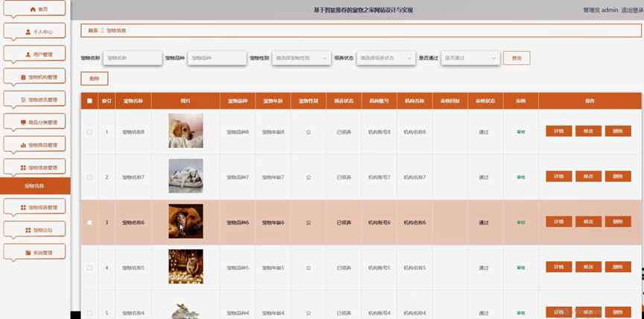Tick the checkbox for row 宠物名称4

(x=89, y=313)
